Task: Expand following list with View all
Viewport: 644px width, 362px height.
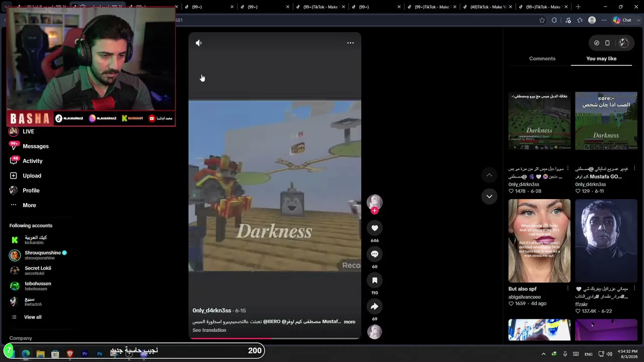Action: pos(26,317)
